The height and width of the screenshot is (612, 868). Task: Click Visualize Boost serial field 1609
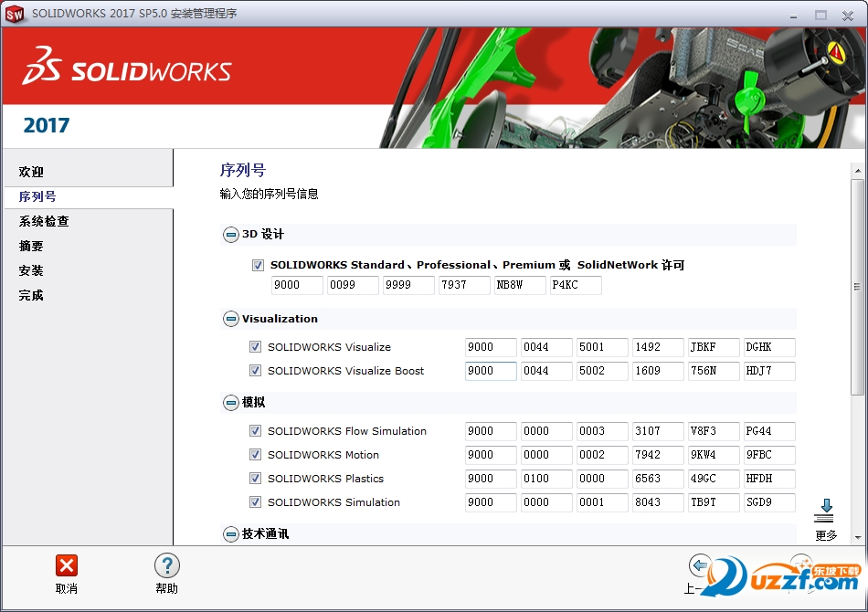[658, 371]
